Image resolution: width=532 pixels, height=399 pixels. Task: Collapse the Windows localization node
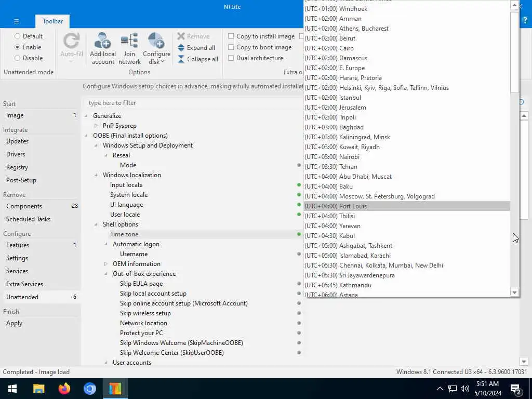coord(96,175)
